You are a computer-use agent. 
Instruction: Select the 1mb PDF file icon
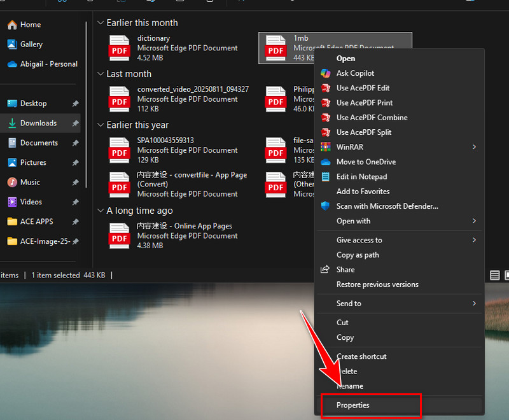point(275,48)
